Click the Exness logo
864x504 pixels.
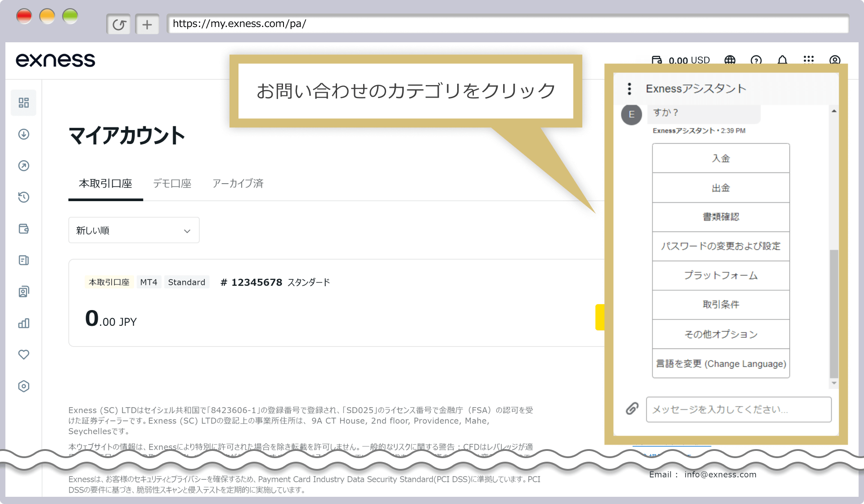55,60
